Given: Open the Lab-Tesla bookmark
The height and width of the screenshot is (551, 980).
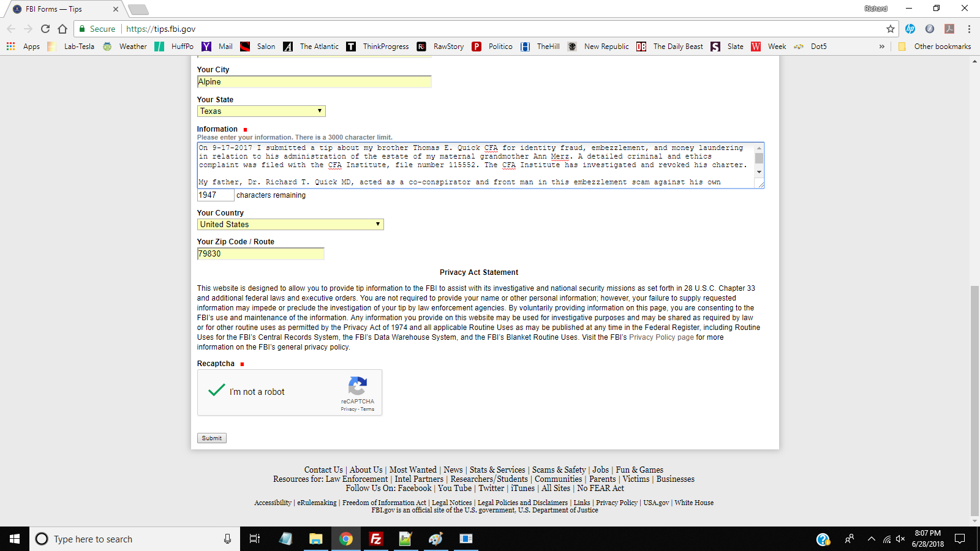Looking at the screenshot, I should (71, 47).
